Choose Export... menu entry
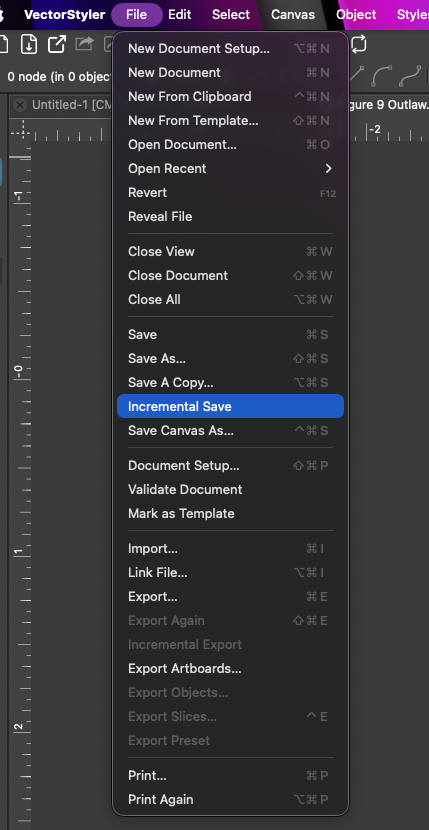 230,597
